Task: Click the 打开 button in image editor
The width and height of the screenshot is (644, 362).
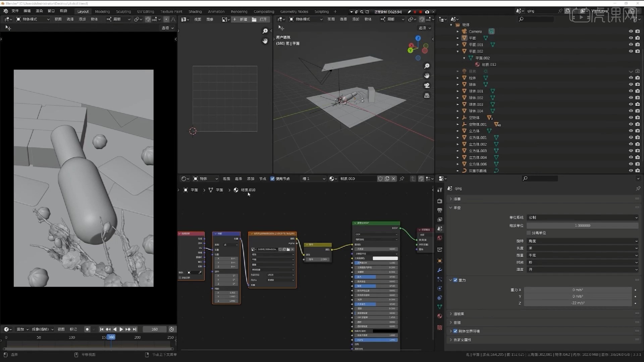Action: tap(260, 19)
